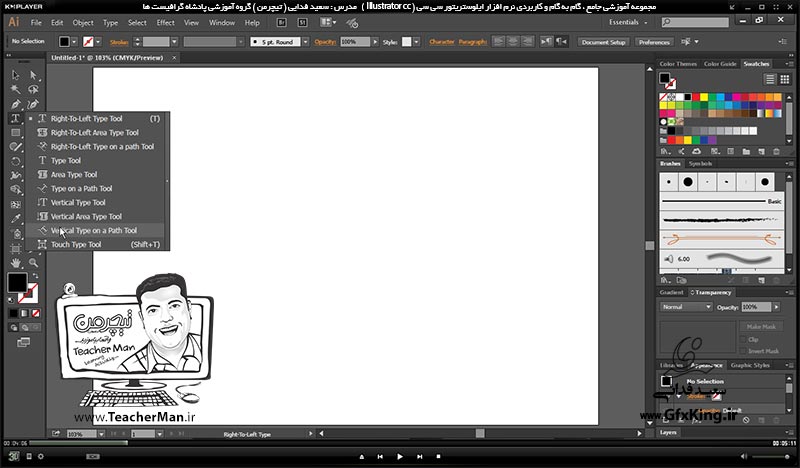Choose Right-To-Left Type on a path Tool
800x468 pixels.
[103, 146]
